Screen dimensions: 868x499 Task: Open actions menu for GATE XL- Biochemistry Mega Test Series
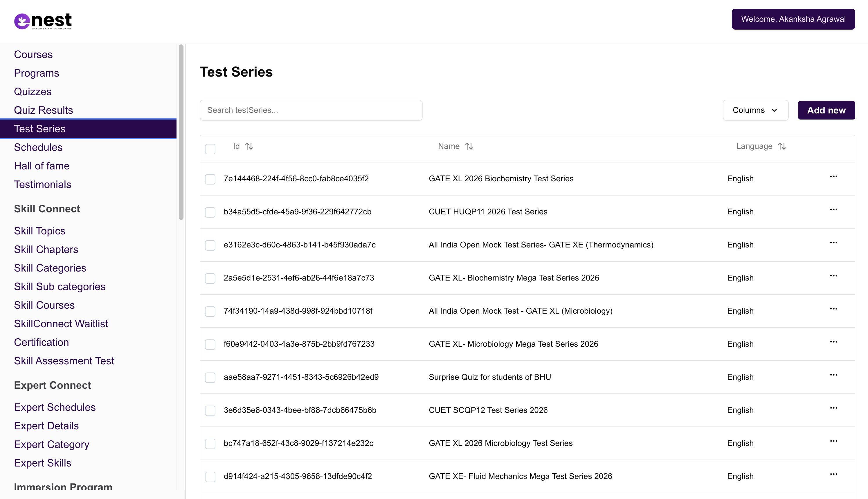click(834, 276)
